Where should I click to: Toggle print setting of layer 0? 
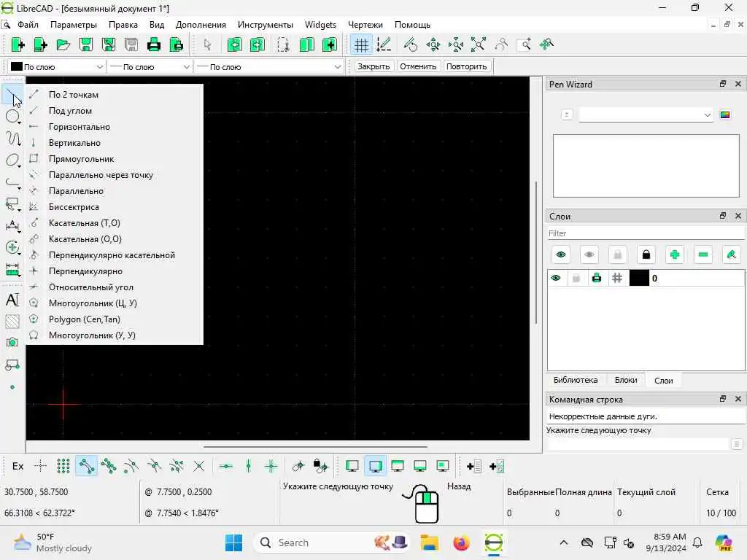(x=597, y=278)
